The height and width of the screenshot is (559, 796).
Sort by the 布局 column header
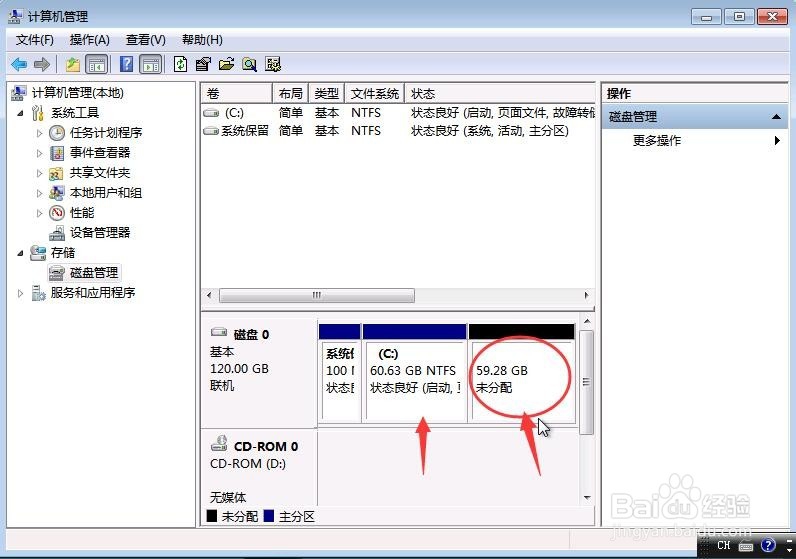point(290,93)
